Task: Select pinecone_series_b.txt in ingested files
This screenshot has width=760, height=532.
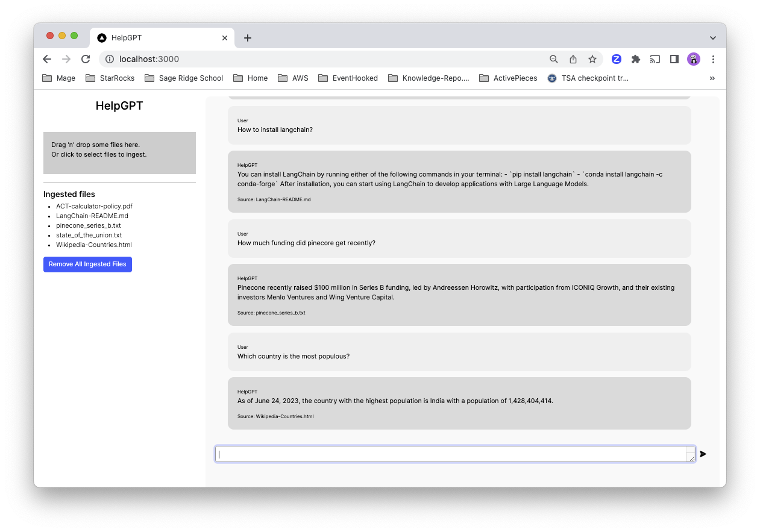Action: tap(89, 225)
